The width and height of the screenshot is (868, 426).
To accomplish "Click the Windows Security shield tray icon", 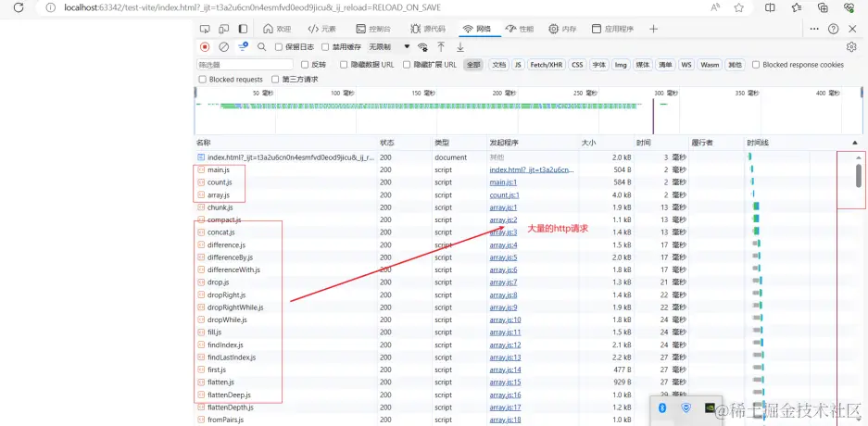I will pos(686,407).
